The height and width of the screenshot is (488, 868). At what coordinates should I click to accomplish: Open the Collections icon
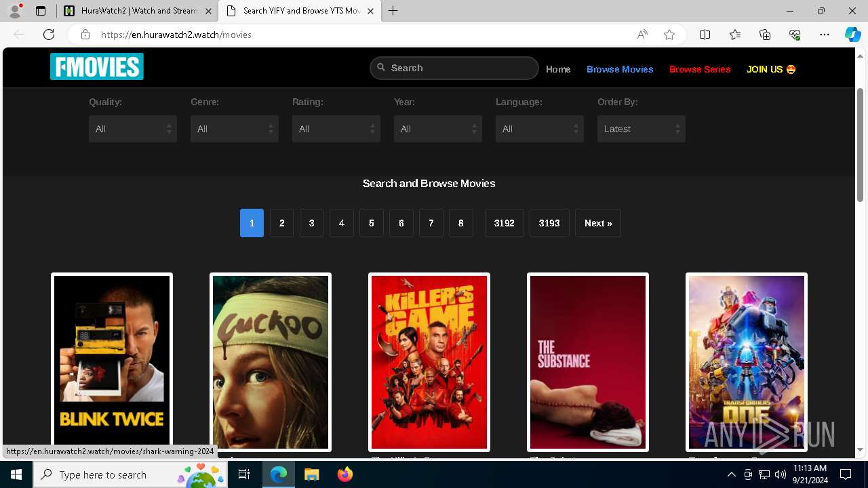coord(765,35)
